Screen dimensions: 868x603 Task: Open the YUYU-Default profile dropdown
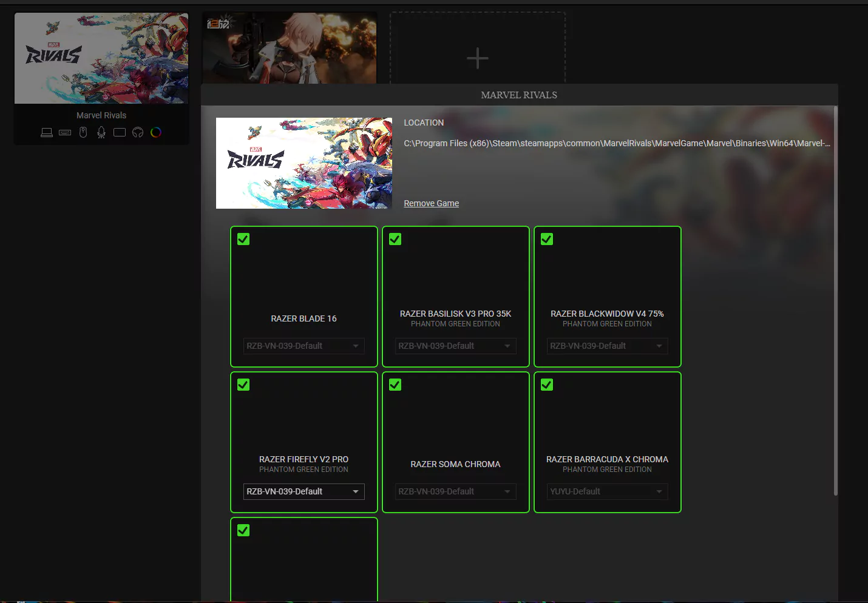pos(608,491)
